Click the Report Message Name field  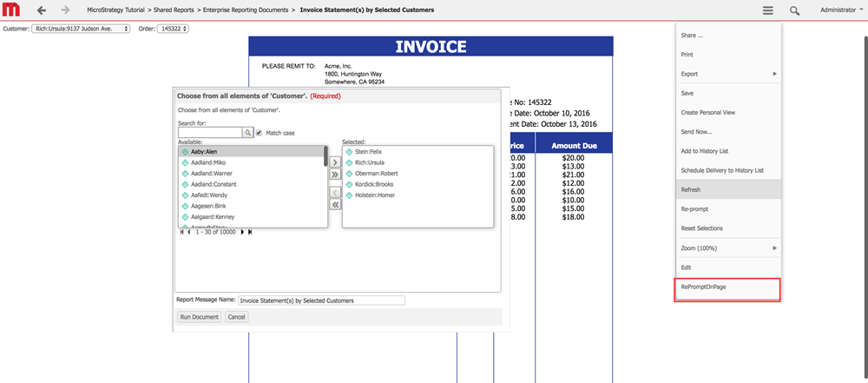(322, 300)
